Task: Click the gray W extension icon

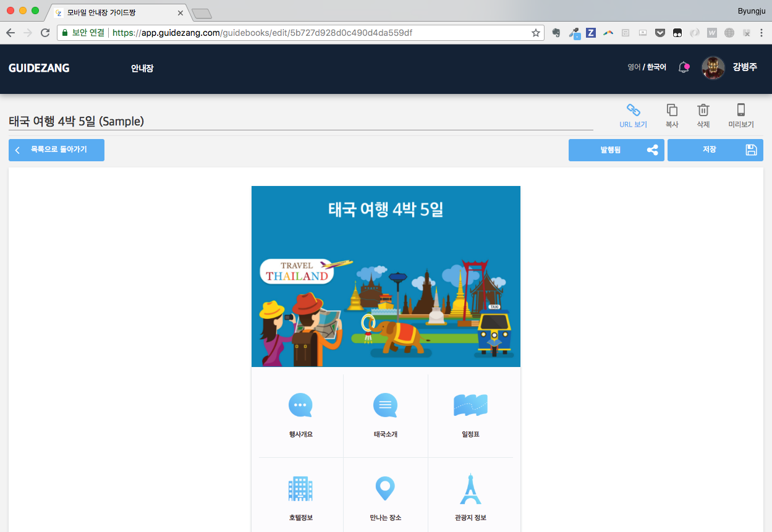Action: coord(712,33)
